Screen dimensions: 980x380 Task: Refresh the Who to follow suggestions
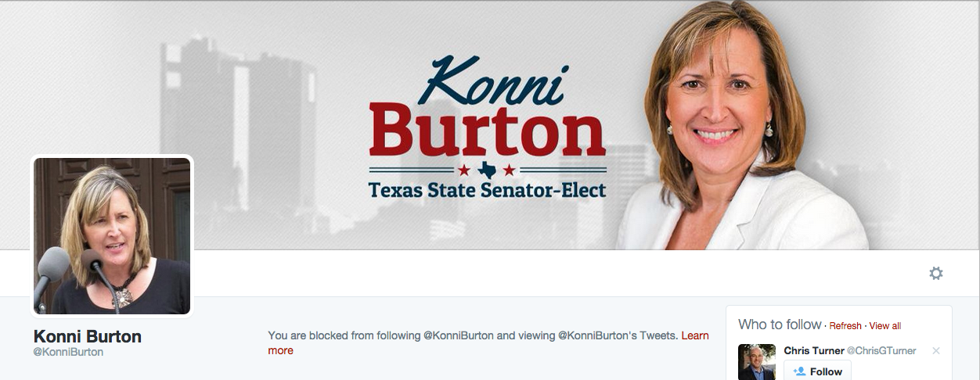(x=845, y=326)
